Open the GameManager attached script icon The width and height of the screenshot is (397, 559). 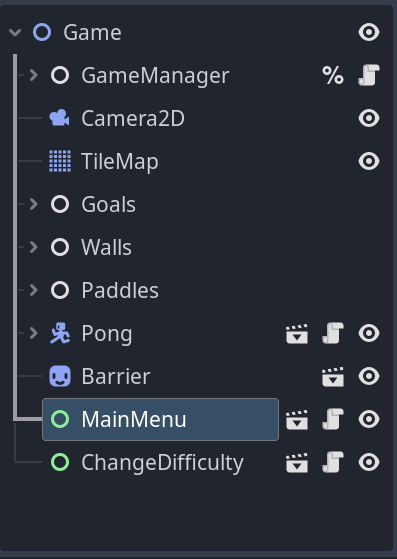pos(368,75)
